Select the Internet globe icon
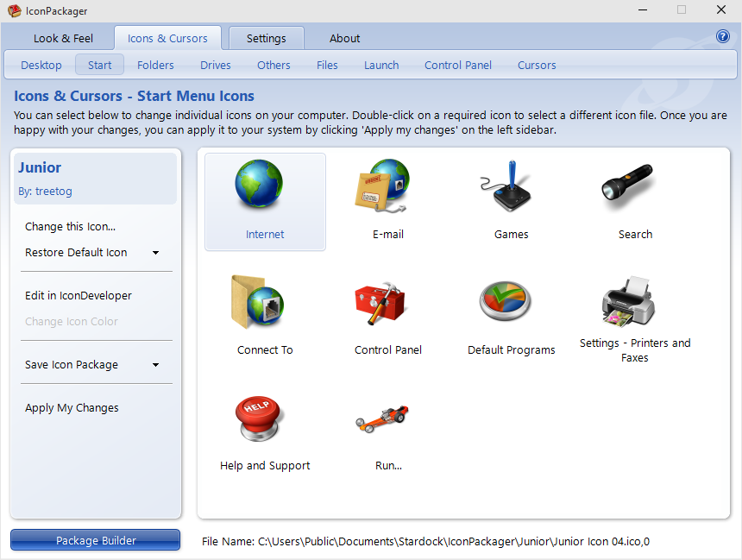 point(259,184)
